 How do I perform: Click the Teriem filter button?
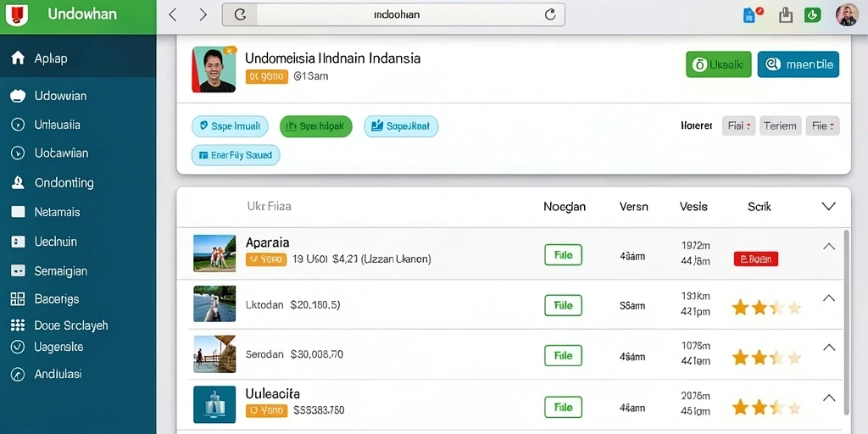pyautogui.click(x=781, y=125)
